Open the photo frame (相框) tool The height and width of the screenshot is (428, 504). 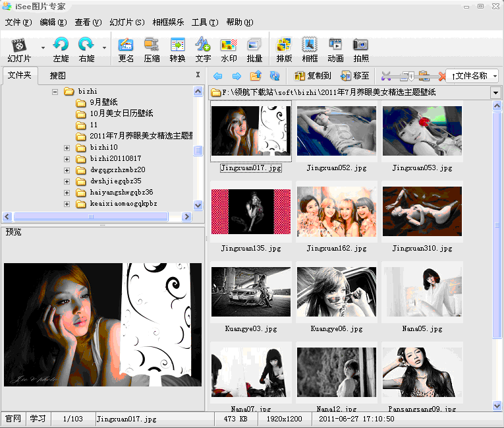coord(310,50)
